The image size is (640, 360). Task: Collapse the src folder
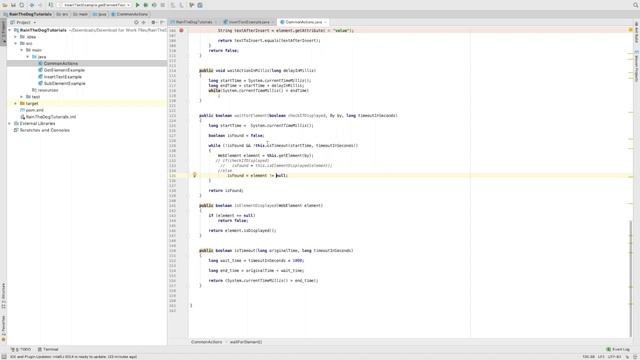(x=16, y=43)
